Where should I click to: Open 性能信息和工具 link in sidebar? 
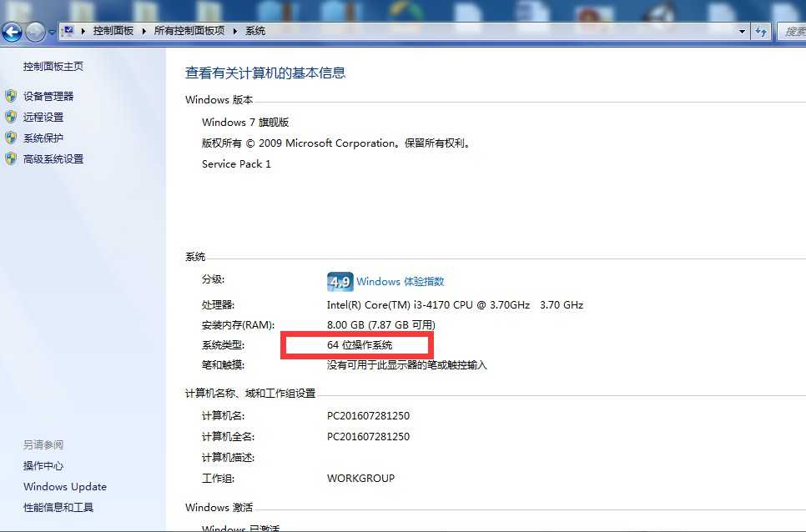click(x=58, y=507)
